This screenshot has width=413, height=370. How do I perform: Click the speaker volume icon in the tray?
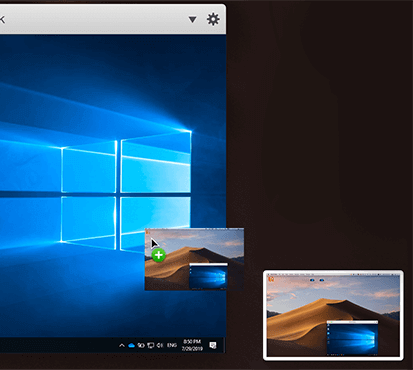[x=160, y=345]
